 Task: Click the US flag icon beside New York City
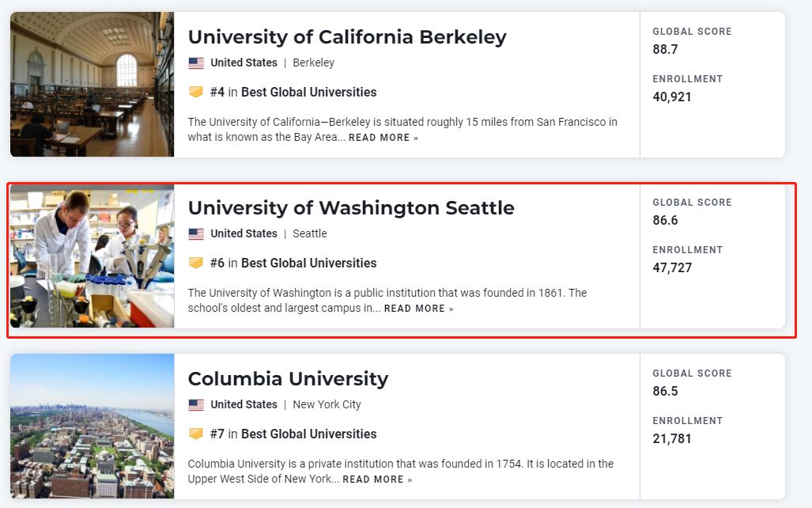[x=196, y=405]
